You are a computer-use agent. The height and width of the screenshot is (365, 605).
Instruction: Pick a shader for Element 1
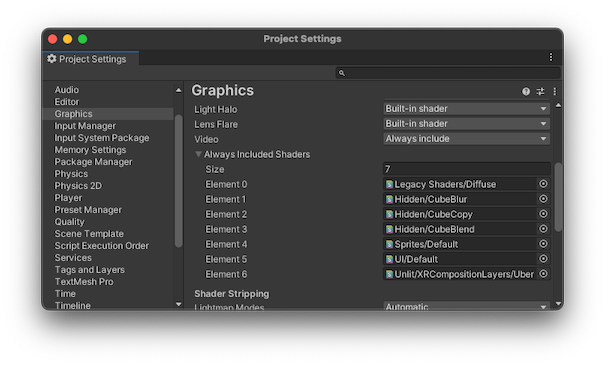pyautogui.click(x=543, y=199)
